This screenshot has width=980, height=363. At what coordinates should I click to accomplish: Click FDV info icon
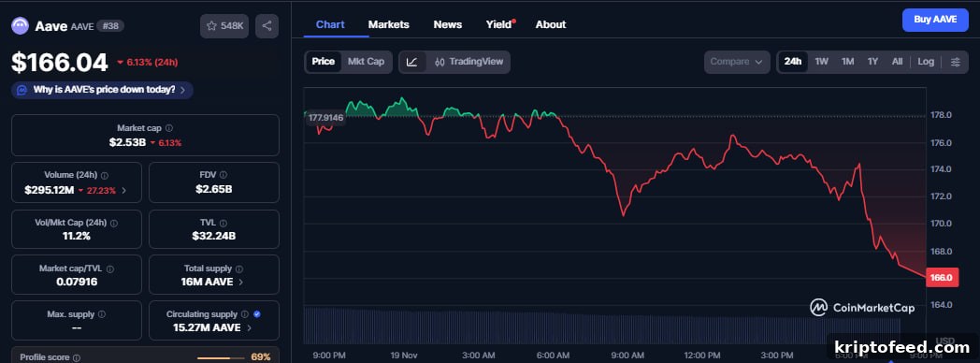coord(223,175)
